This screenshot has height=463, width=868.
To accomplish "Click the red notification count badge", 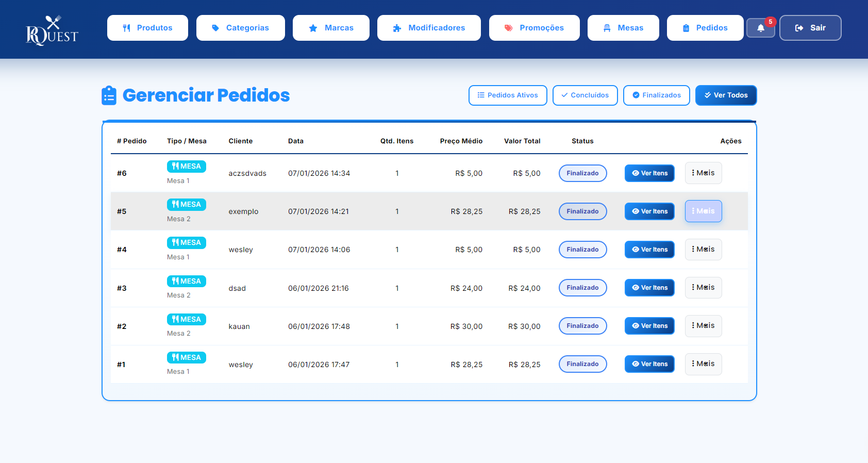I will [770, 22].
